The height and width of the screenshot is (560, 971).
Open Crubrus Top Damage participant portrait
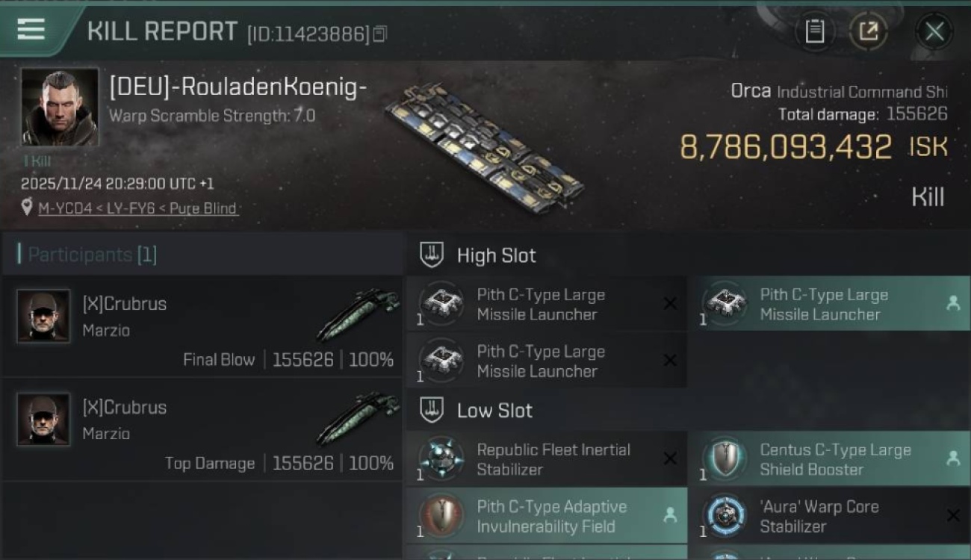click(43, 420)
